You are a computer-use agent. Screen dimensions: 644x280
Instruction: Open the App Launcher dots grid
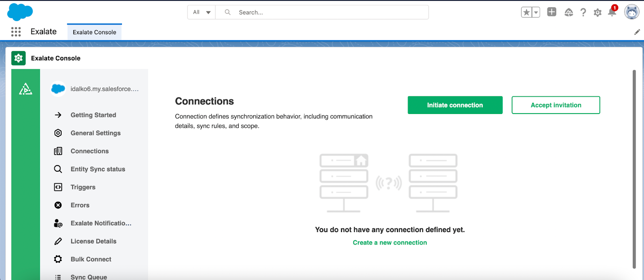(x=16, y=32)
